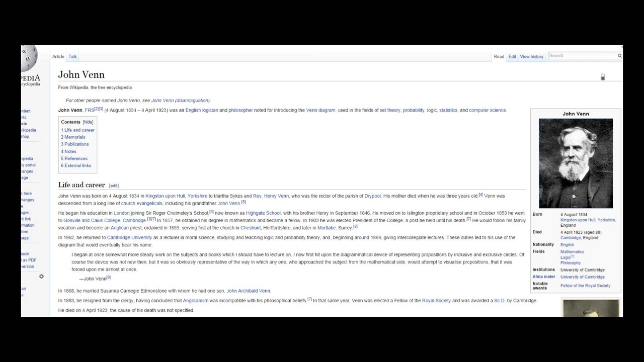Open the Cambridge University link in the paragraph
Screen dimensions: 644x362
(x=129, y=238)
